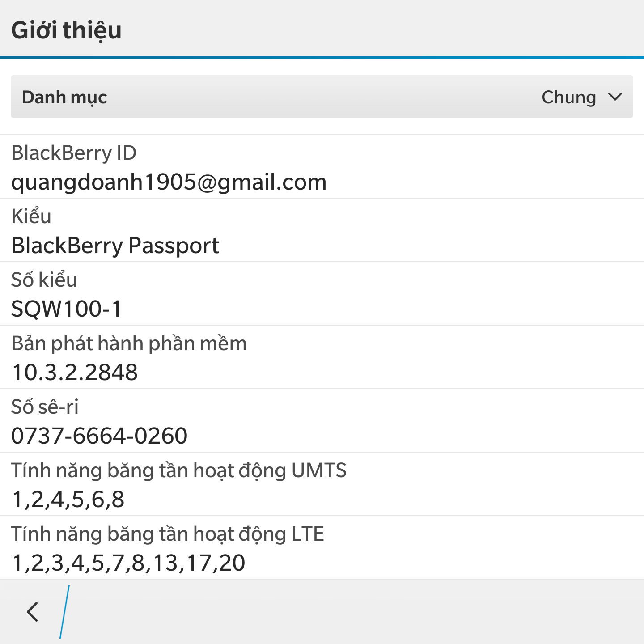This screenshot has width=644, height=644.
Task: Tap the Kiểu label
Action: coord(31,216)
